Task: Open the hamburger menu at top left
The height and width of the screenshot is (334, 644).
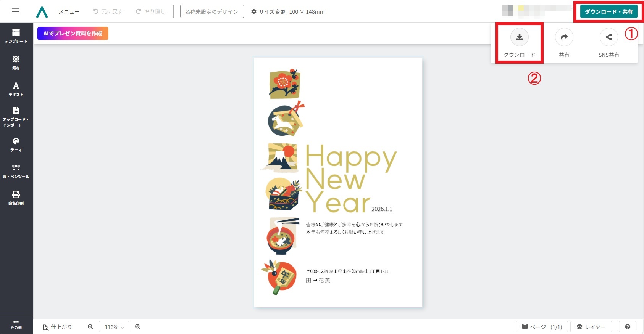Action: coord(15,11)
